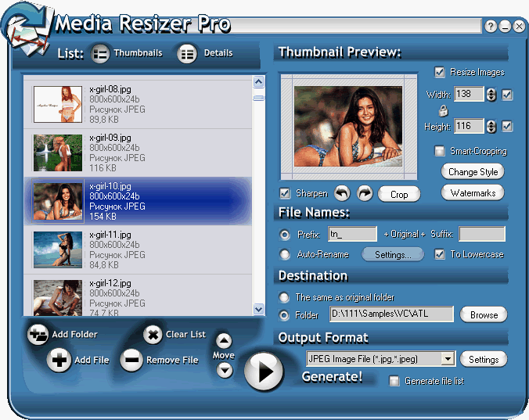Click the thumbnail preview image
Viewport: 529px width, 420px height.
point(348,127)
